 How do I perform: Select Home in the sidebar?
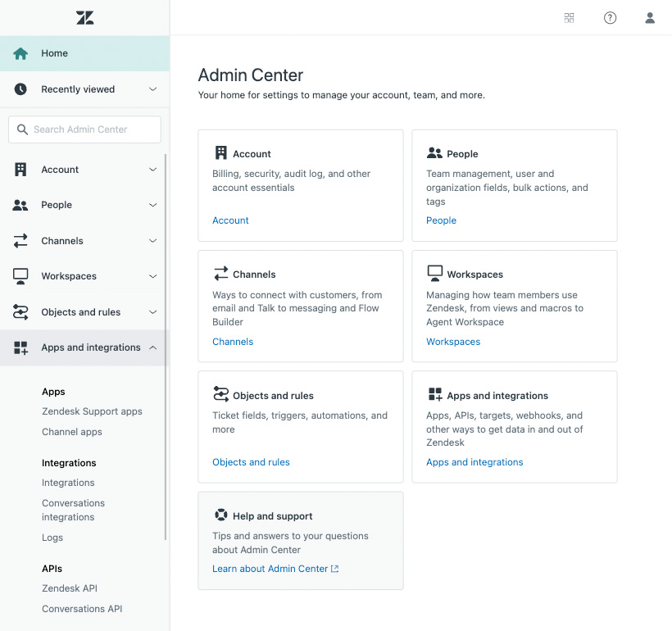pos(85,53)
